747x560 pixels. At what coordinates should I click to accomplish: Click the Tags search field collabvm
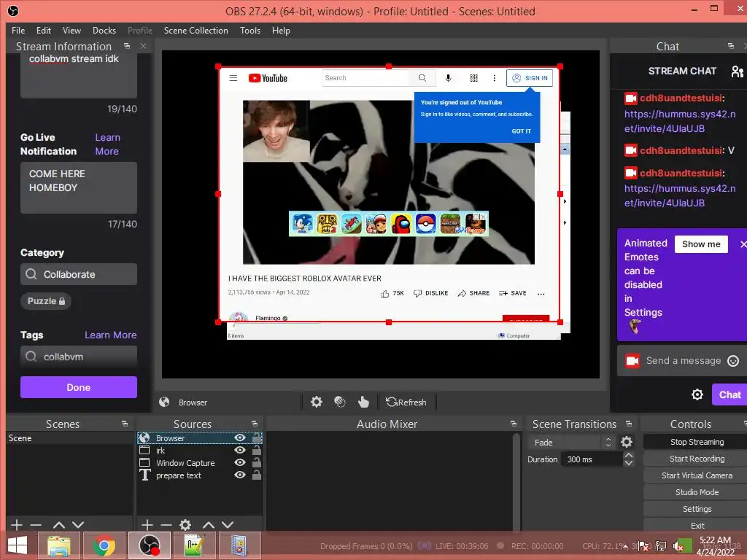click(79, 356)
